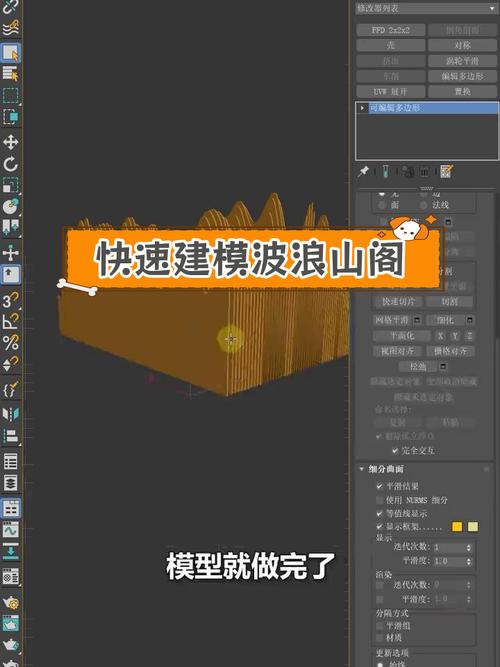Open the Select by Name tool
This screenshot has width=500, height=667.
[11, 74]
